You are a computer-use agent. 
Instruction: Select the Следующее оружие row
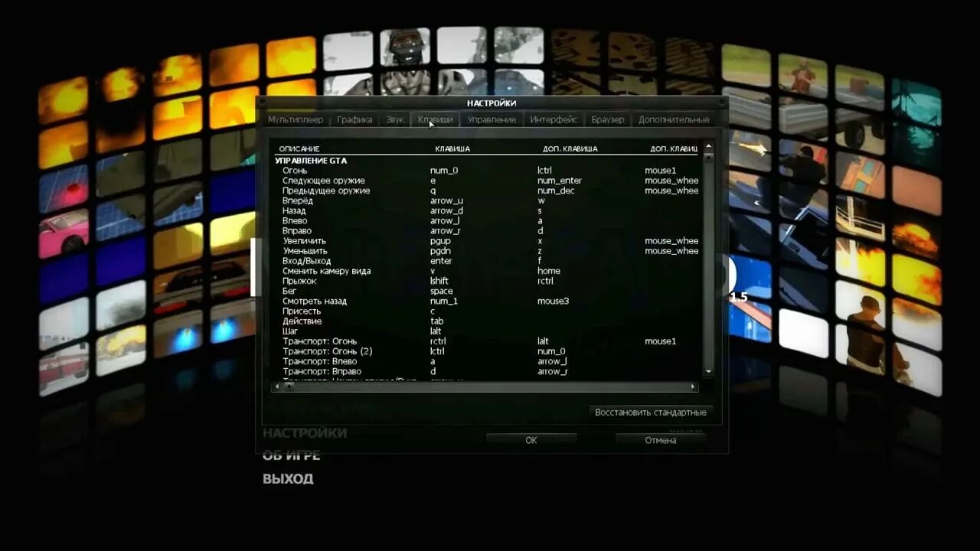[487, 181]
